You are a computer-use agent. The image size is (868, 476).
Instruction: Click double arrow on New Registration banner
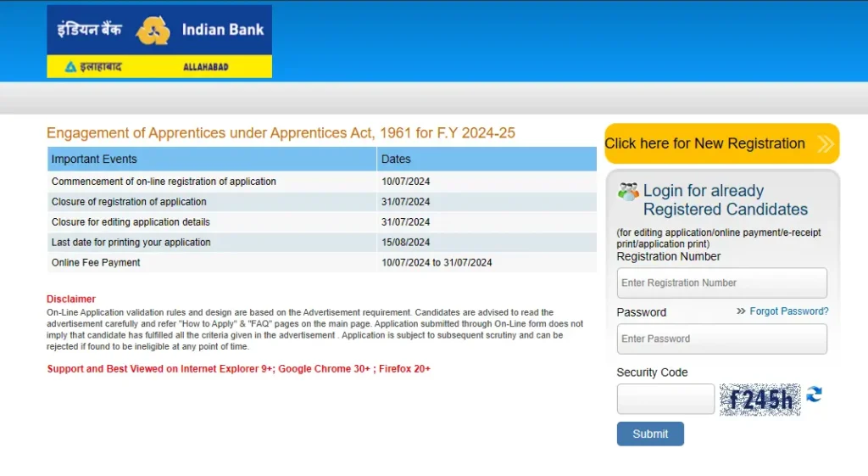825,144
